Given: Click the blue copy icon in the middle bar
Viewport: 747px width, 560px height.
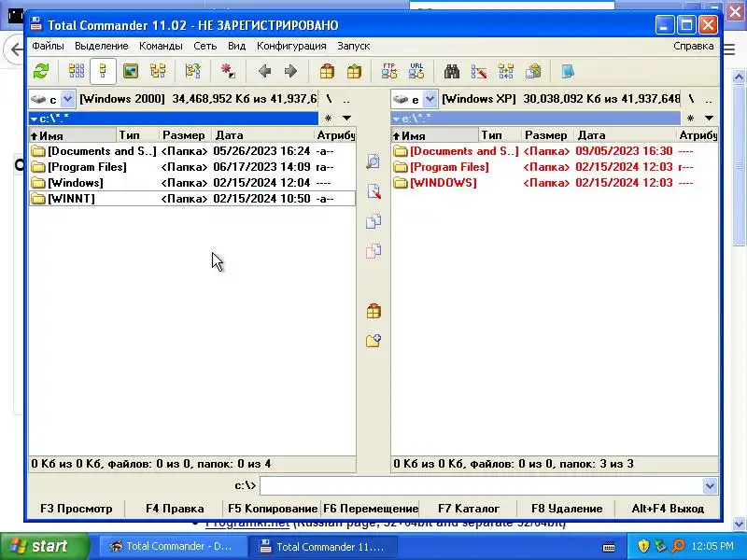Looking at the screenshot, I should point(373,221).
